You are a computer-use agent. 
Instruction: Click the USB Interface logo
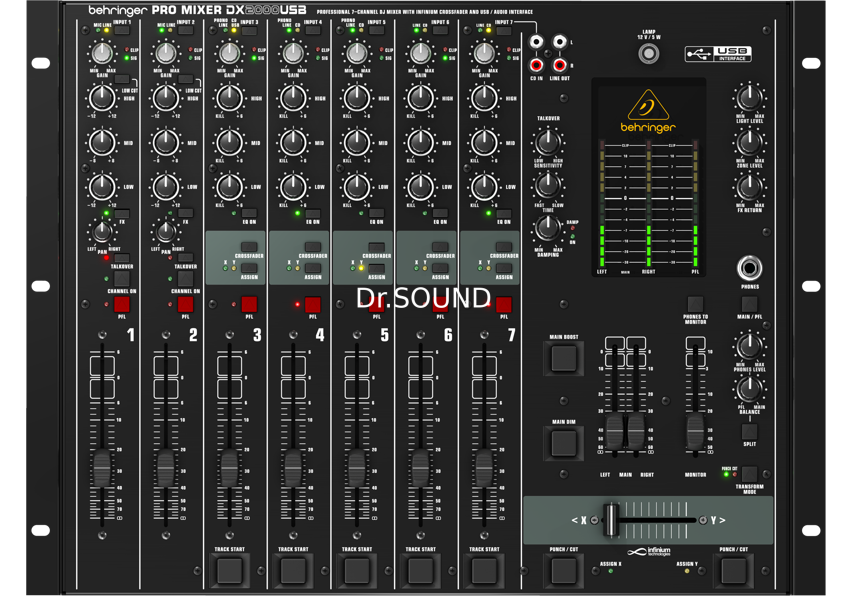pyautogui.click(x=718, y=54)
